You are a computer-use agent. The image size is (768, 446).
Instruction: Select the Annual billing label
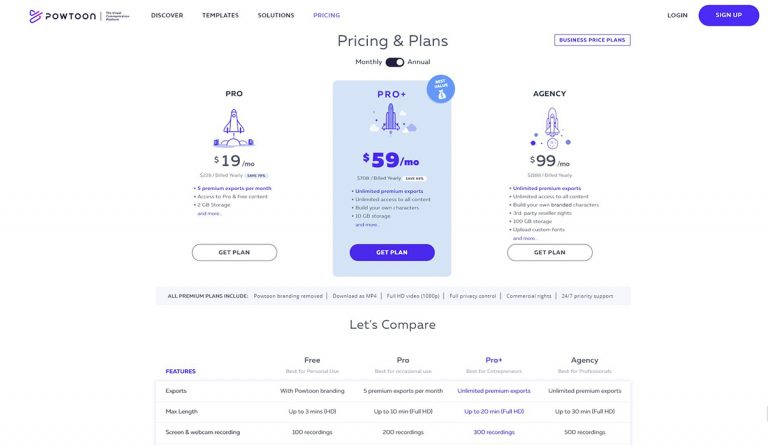pos(419,62)
